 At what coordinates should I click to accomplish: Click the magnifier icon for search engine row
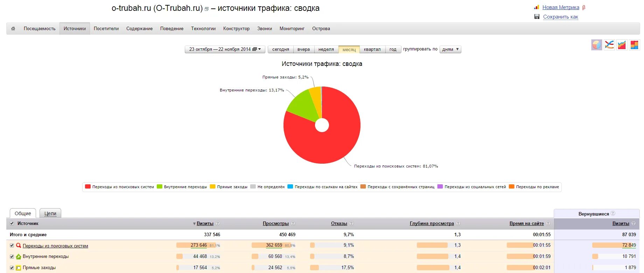pyautogui.click(x=19, y=245)
